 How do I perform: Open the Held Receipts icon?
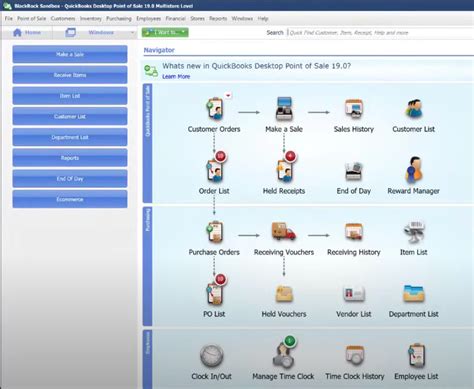pos(285,170)
